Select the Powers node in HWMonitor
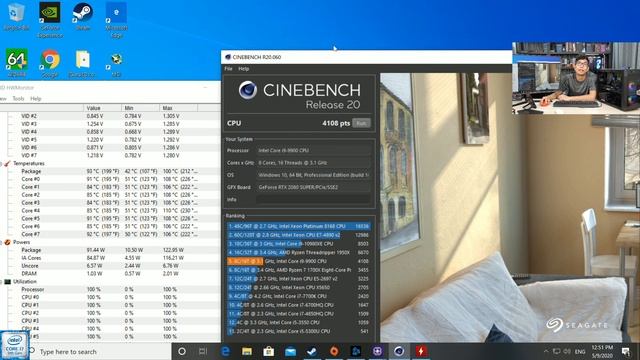 tap(21, 242)
